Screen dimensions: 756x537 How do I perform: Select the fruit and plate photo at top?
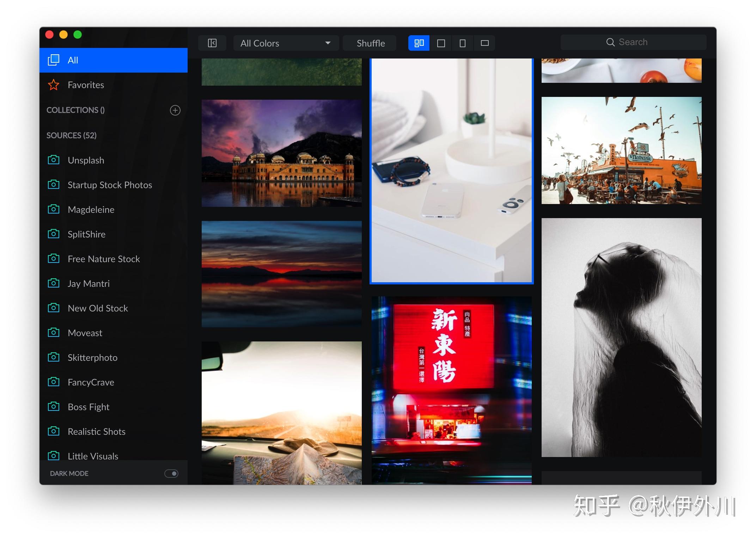pos(621,70)
